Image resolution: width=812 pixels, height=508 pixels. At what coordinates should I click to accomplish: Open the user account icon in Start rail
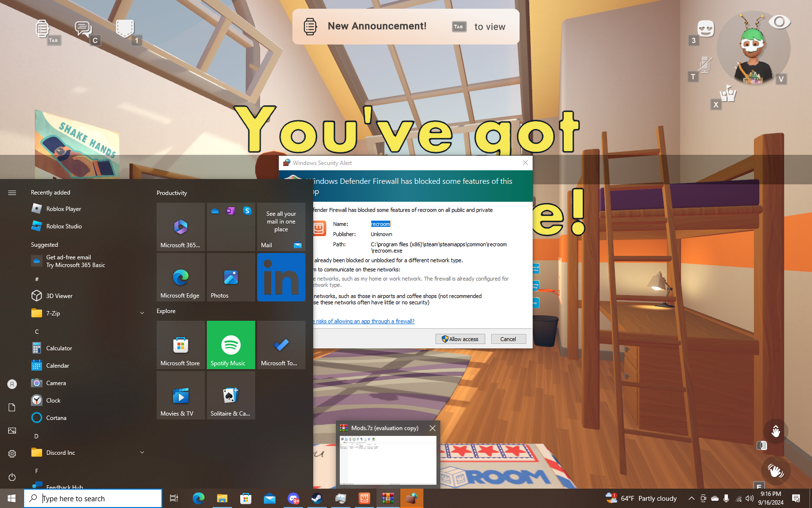(12, 384)
